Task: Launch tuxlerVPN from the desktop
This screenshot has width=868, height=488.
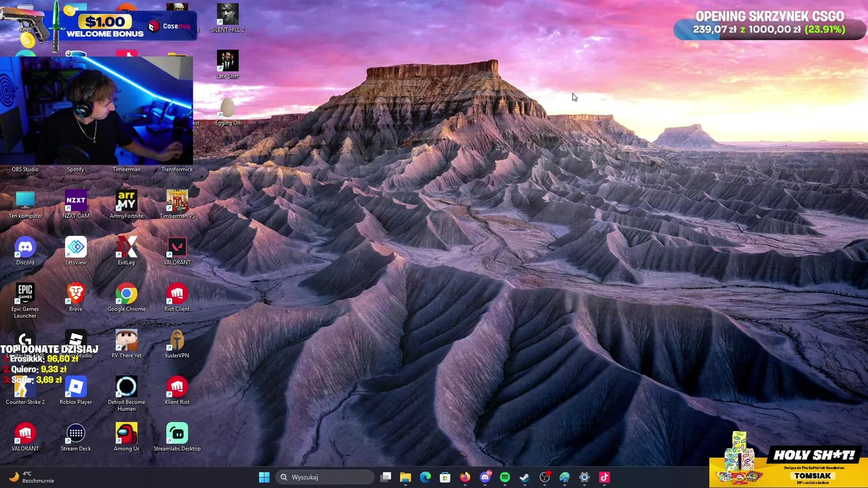Action: (x=177, y=344)
